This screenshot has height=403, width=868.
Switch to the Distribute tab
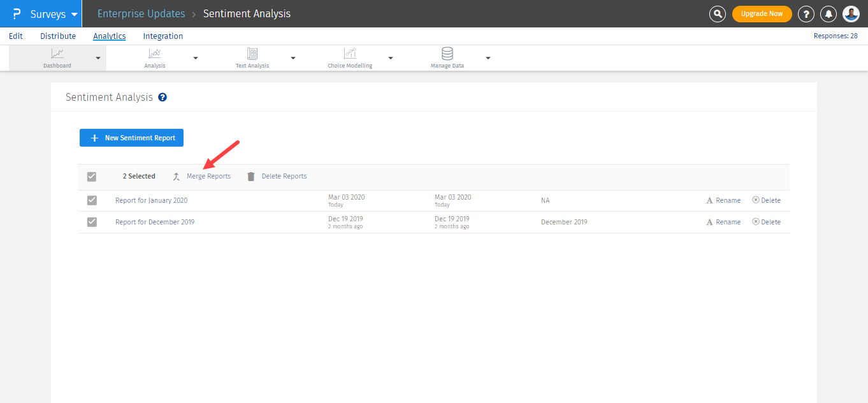(x=58, y=36)
